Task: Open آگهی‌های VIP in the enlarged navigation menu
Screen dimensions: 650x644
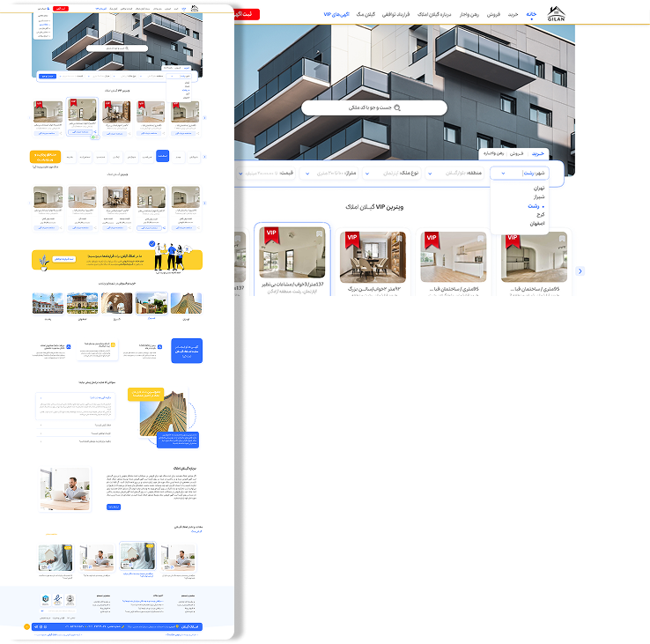Action: [337, 15]
